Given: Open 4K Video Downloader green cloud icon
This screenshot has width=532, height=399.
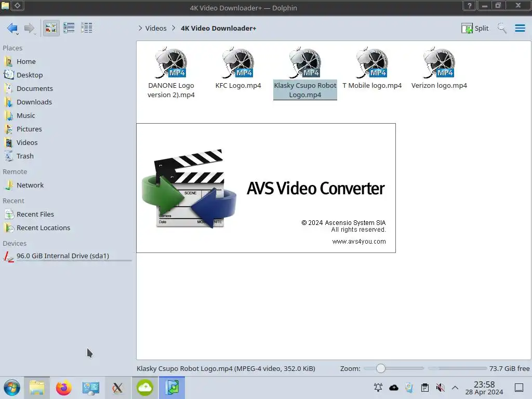Looking at the screenshot, I should coord(145,388).
